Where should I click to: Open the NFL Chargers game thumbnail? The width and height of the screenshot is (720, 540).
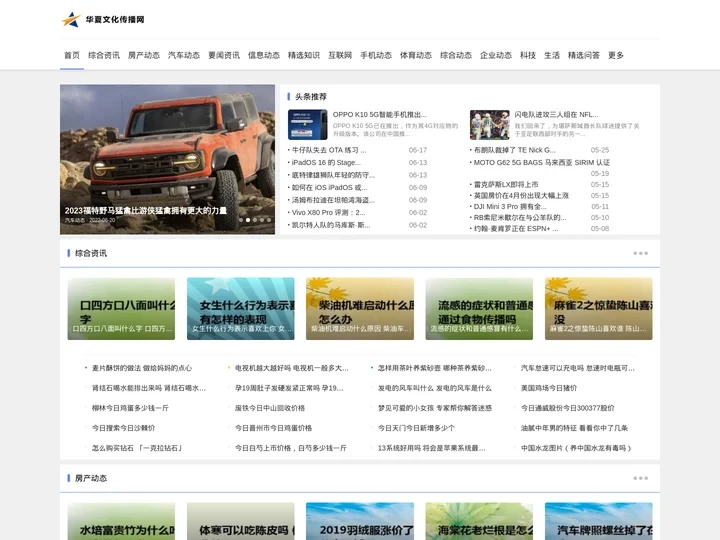click(x=489, y=124)
